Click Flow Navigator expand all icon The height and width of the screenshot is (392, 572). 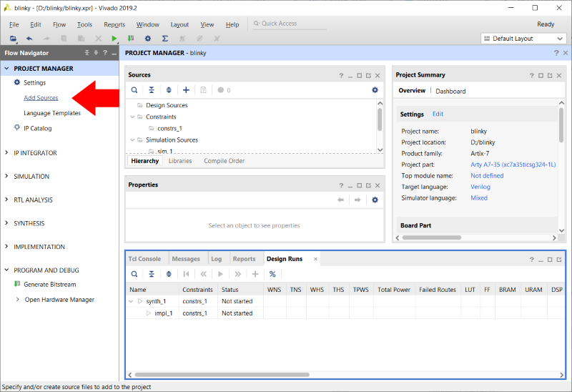pos(96,53)
